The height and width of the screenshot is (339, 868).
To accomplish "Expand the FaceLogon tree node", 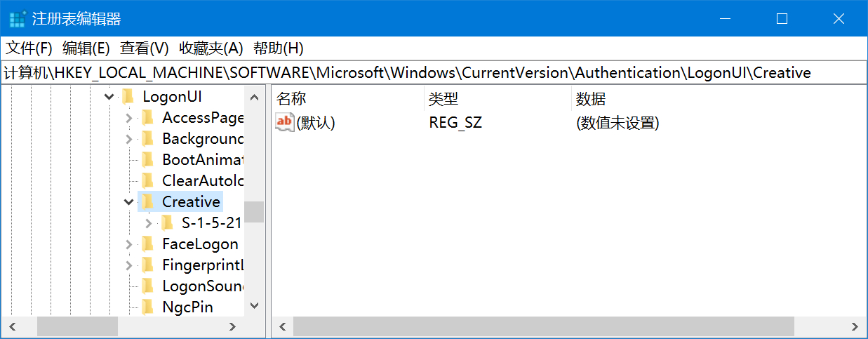I will tap(128, 244).
